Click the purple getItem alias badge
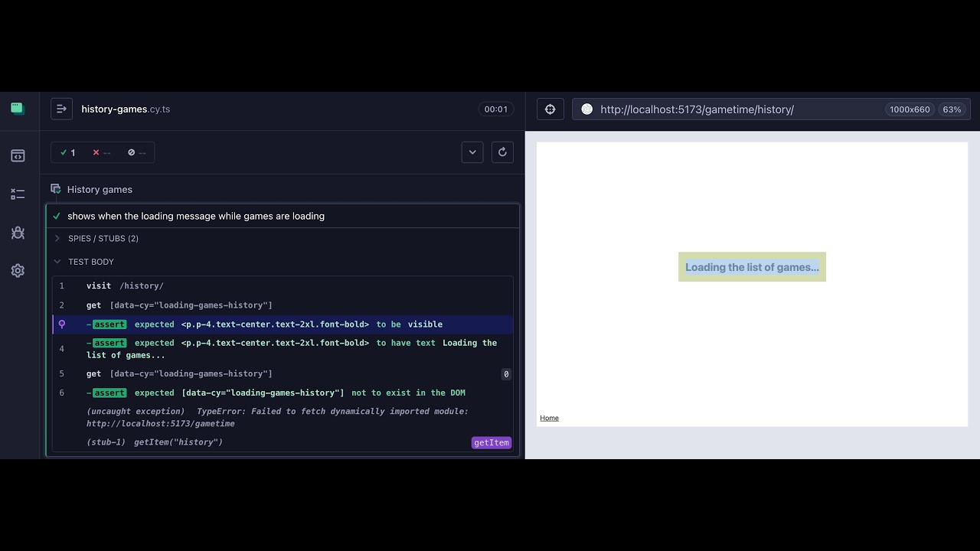The image size is (980, 551). coord(491,442)
